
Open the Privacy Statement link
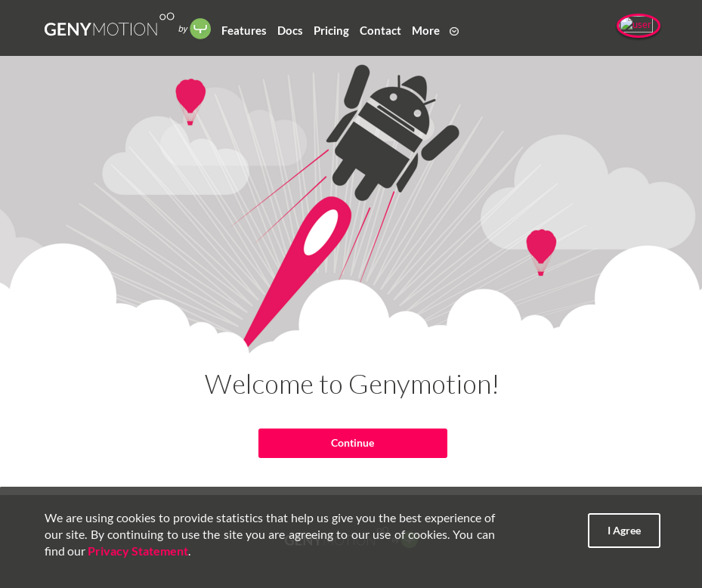pos(138,551)
